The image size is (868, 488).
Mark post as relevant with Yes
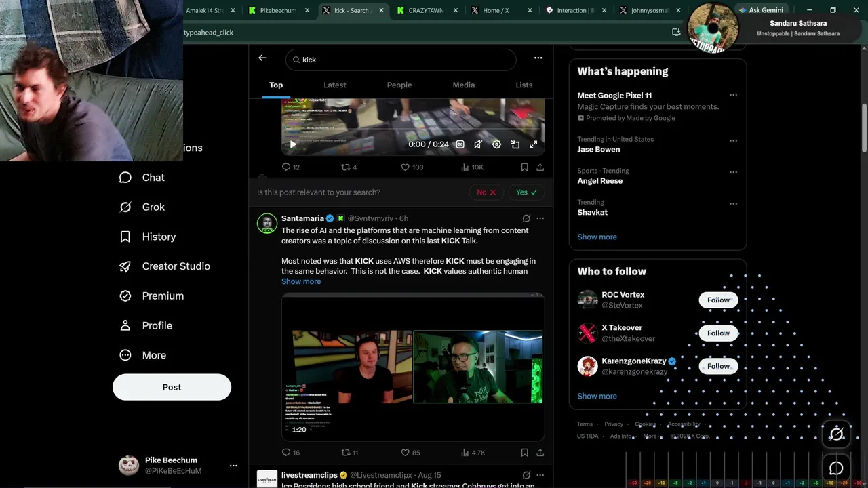pyautogui.click(x=526, y=192)
